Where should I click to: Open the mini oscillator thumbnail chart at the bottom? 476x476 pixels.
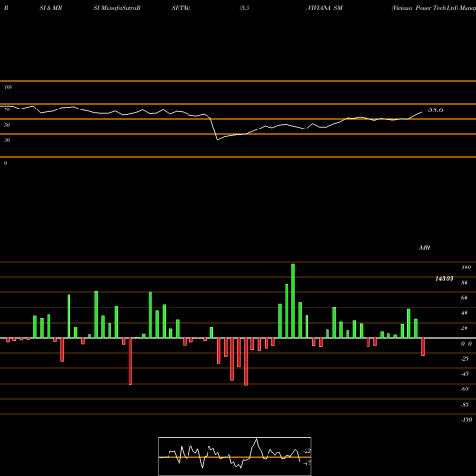[235, 456]
